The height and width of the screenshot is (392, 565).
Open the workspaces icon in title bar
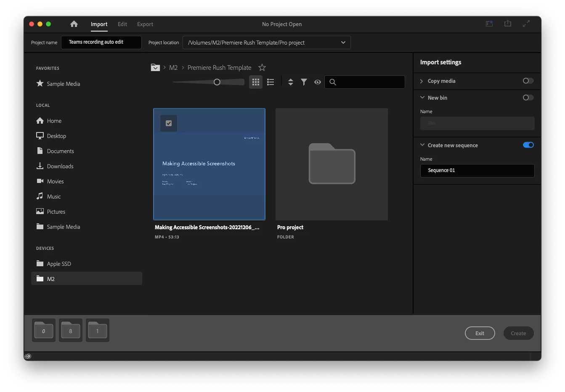pos(489,24)
